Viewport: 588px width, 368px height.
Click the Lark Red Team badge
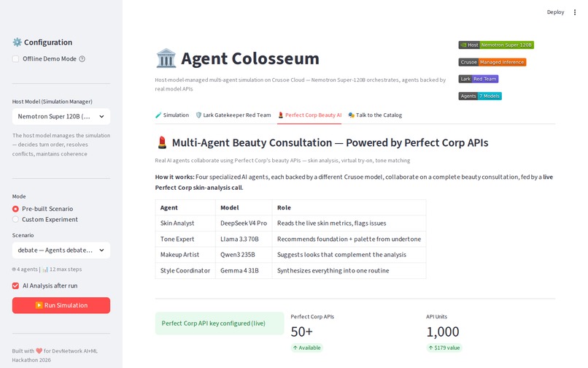pos(478,79)
